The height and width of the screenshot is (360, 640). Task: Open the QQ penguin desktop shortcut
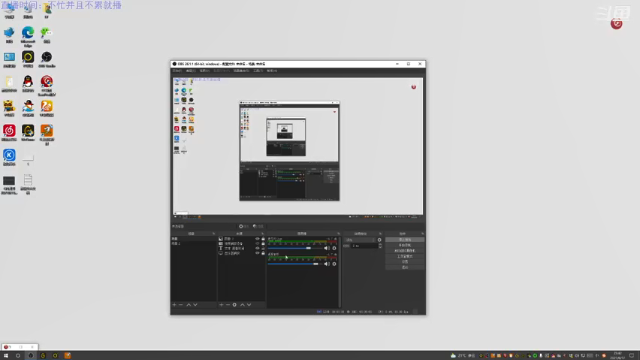(28, 84)
